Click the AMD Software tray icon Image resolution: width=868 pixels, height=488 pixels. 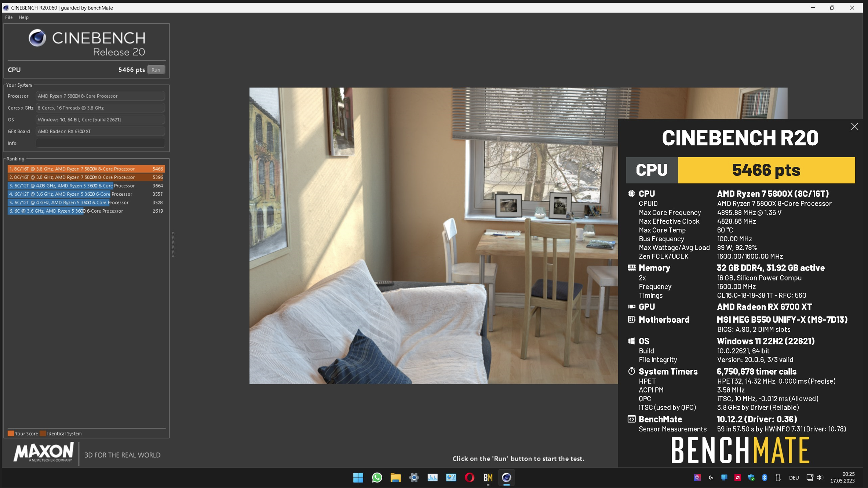737,477
